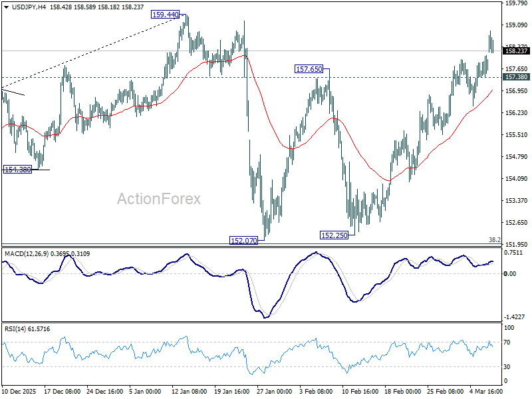Select the 157.650 resistance label
The image size is (532, 399).
click(x=308, y=68)
